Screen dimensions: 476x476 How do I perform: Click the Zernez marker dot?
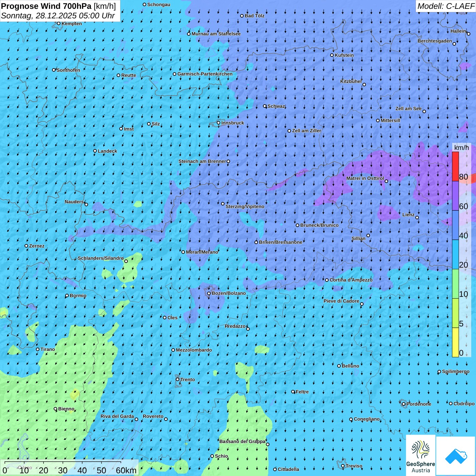tap(27, 246)
